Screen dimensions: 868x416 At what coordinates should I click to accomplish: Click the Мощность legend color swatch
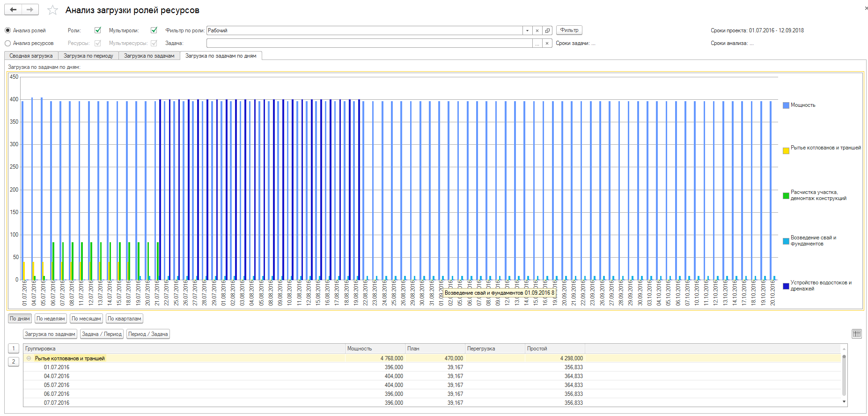(x=786, y=105)
